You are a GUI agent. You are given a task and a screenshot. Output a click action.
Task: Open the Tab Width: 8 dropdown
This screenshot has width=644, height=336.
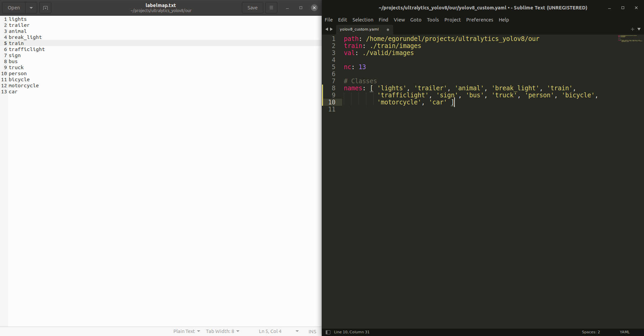pos(222,331)
